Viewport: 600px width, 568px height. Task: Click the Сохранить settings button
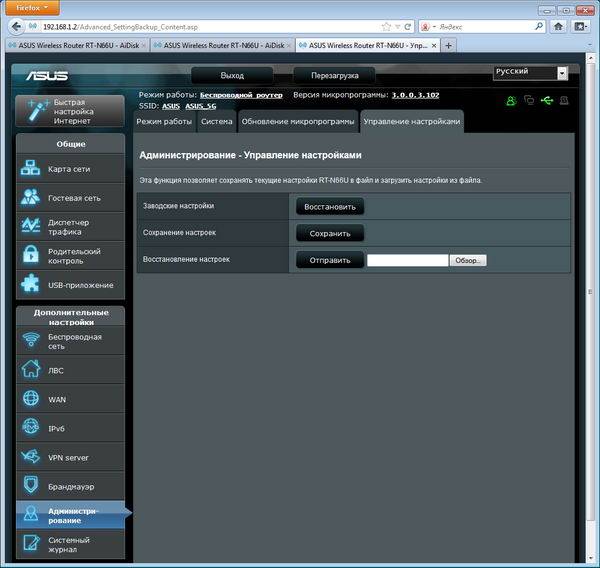(329, 233)
